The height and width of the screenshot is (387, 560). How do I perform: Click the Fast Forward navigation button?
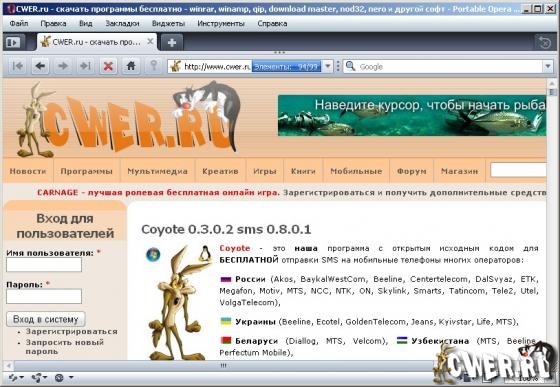tap(85, 66)
